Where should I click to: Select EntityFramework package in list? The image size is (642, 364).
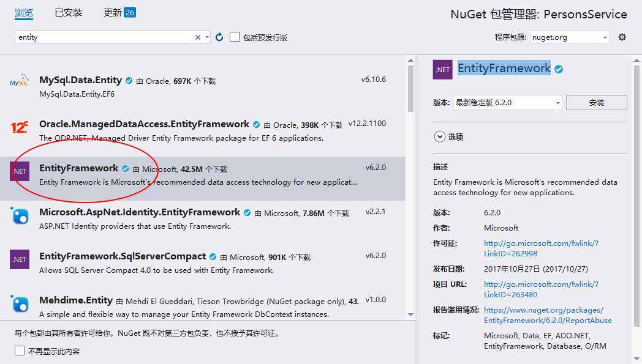point(203,178)
